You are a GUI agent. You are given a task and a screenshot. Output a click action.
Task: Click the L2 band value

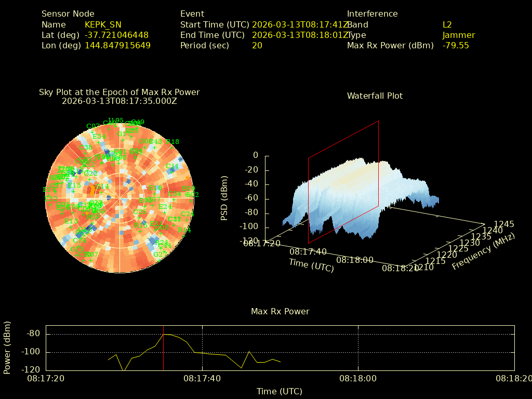pyautogui.click(x=447, y=24)
